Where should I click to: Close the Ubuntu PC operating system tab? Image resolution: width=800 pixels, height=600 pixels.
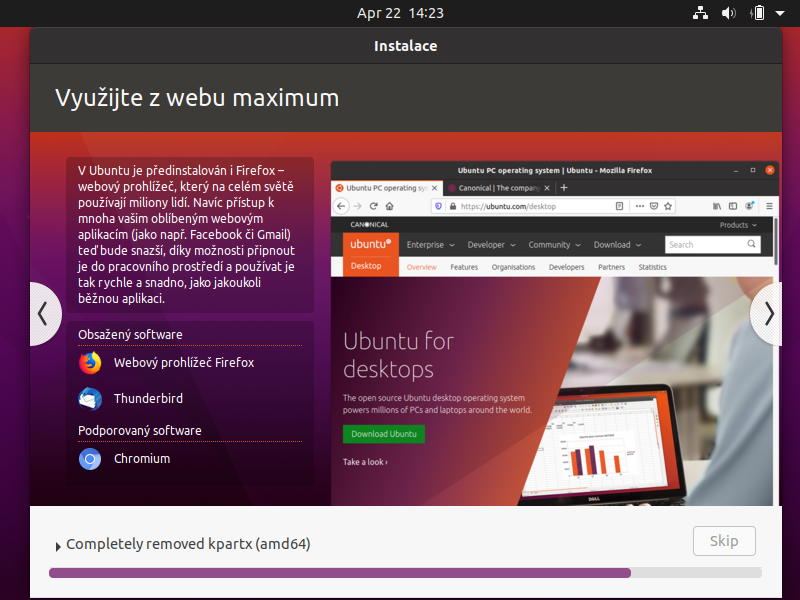(434, 188)
